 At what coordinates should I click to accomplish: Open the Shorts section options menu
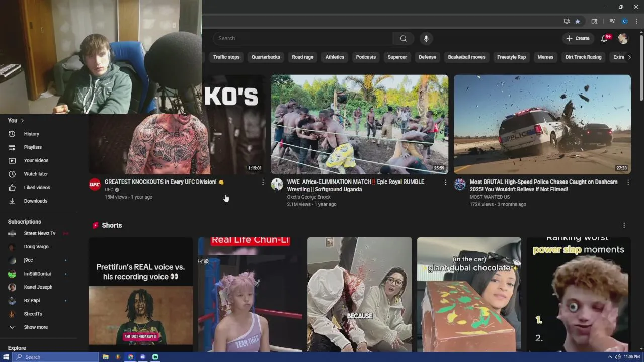pyautogui.click(x=624, y=225)
